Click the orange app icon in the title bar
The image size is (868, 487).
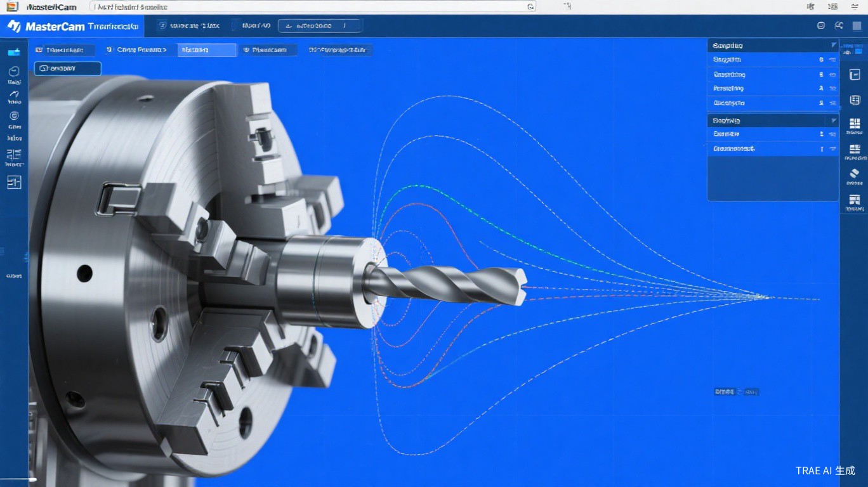click(x=12, y=6)
